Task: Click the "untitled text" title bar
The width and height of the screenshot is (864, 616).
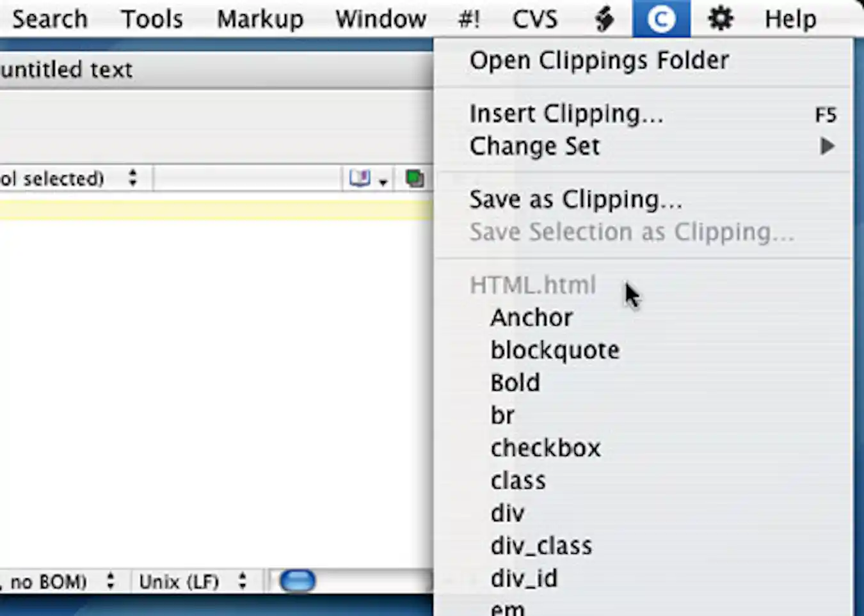Action: tap(67, 69)
